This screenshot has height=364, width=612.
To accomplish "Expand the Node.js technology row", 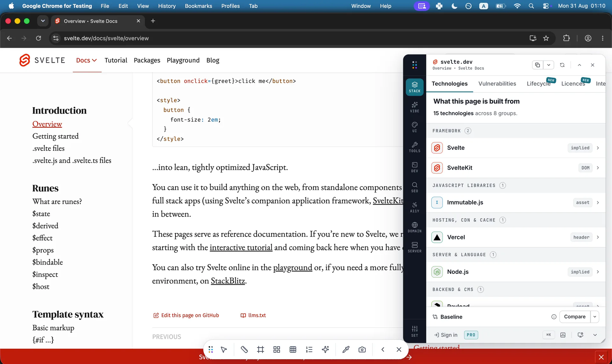I will [516, 272].
